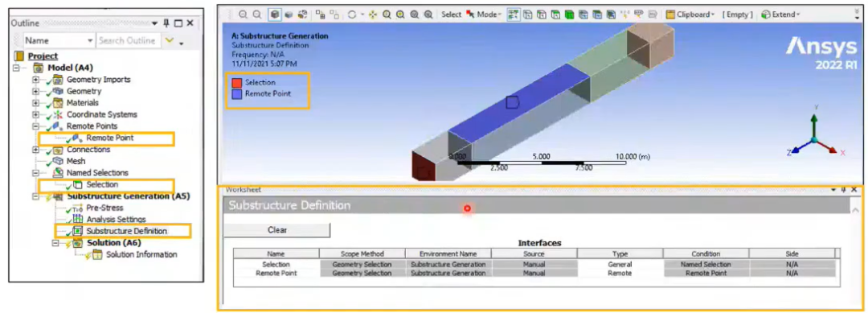
Task: Click the [Empty] clipboard status
Action: pyautogui.click(x=737, y=14)
